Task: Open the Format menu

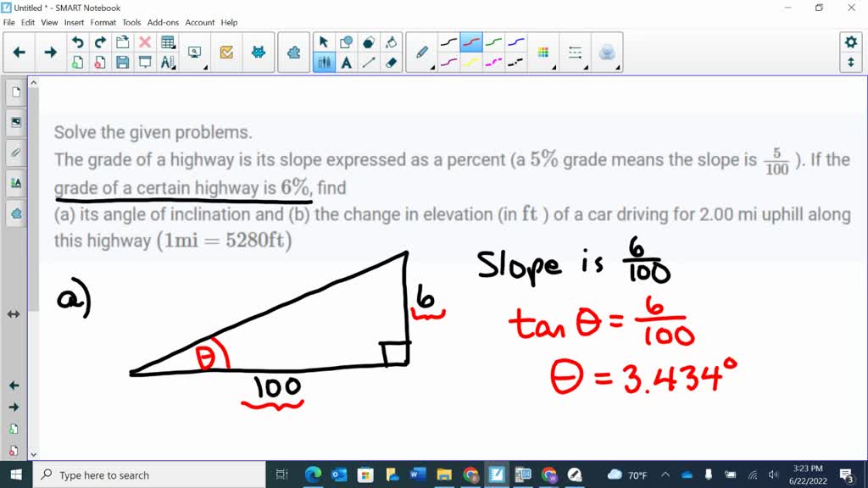Action: point(103,22)
